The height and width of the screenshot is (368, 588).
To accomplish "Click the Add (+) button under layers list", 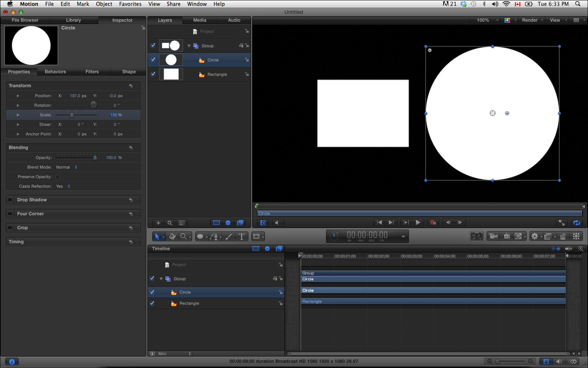I will tap(158, 223).
